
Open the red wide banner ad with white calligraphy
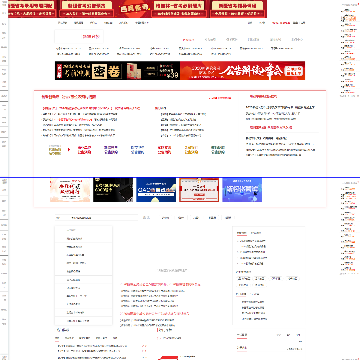(x=243, y=70)
